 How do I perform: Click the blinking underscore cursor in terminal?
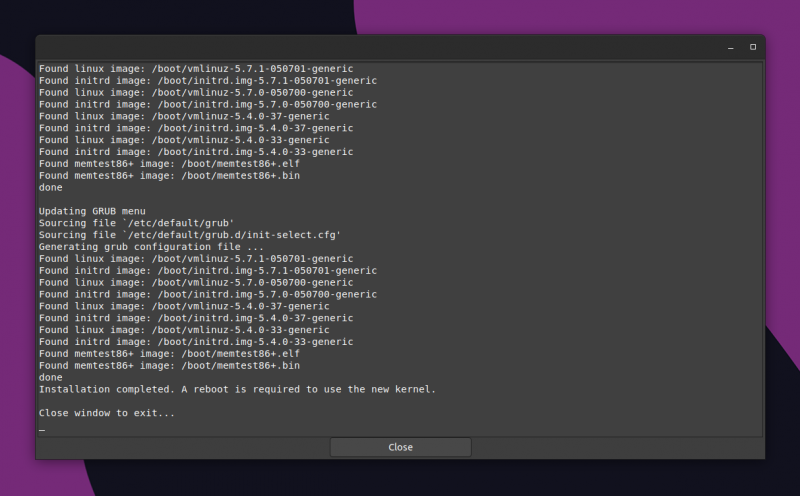click(x=42, y=429)
